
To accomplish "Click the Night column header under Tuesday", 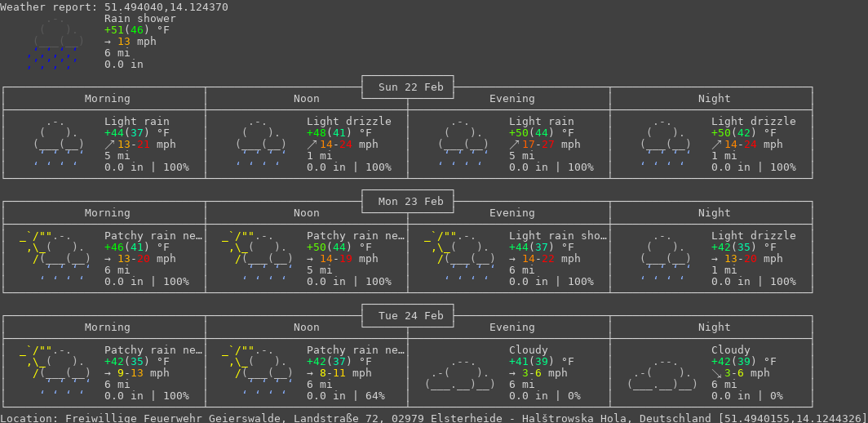I will pyautogui.click(x=715, y=327).
